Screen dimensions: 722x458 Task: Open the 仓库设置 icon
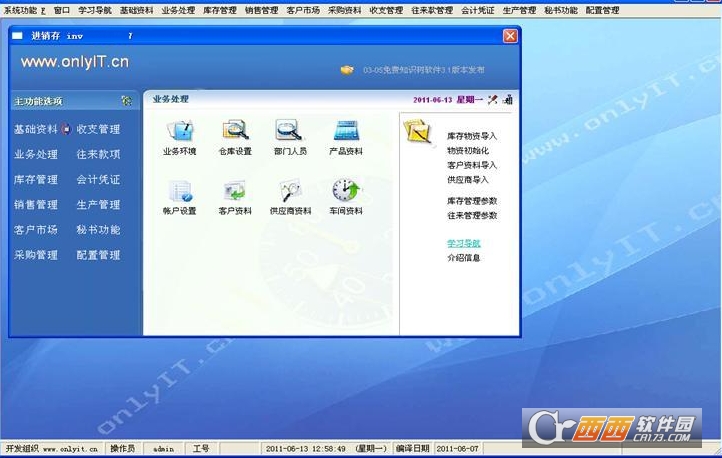point(235,131)
